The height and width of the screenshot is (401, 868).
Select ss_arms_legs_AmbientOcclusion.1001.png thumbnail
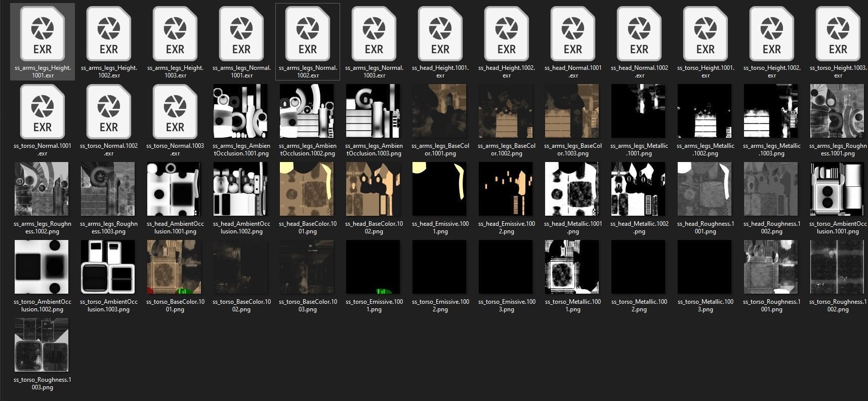(240, 111)
